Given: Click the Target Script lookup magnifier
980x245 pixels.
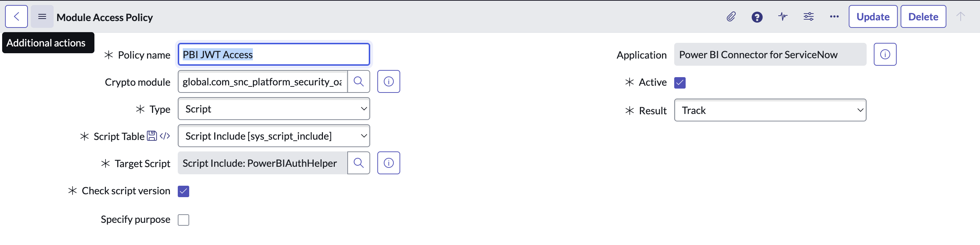Looking at the screenshot, I should [358, 163].
